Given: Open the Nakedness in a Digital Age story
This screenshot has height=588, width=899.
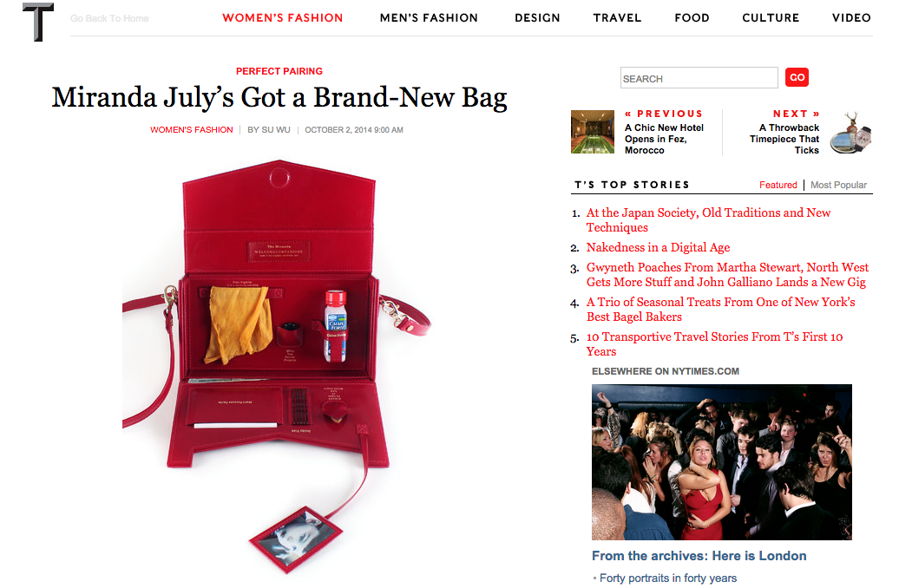Looking at the screenshot, I should (658, 247).
